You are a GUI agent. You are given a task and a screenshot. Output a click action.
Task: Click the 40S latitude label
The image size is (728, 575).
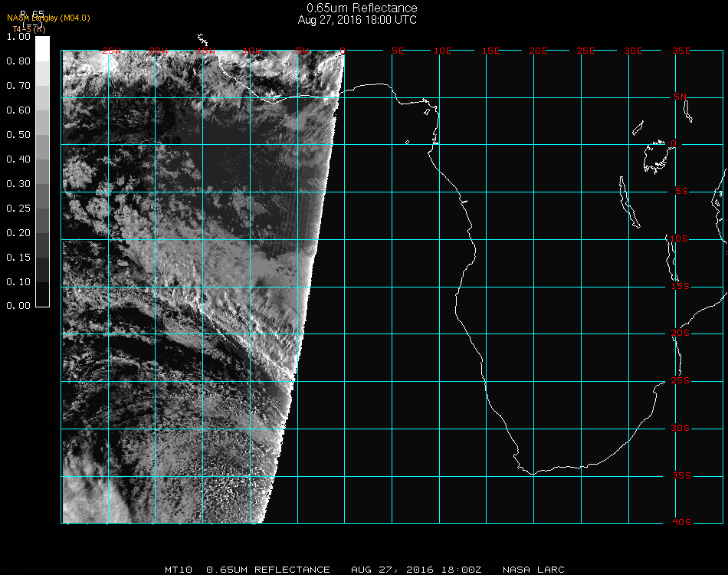click(680, 522)
